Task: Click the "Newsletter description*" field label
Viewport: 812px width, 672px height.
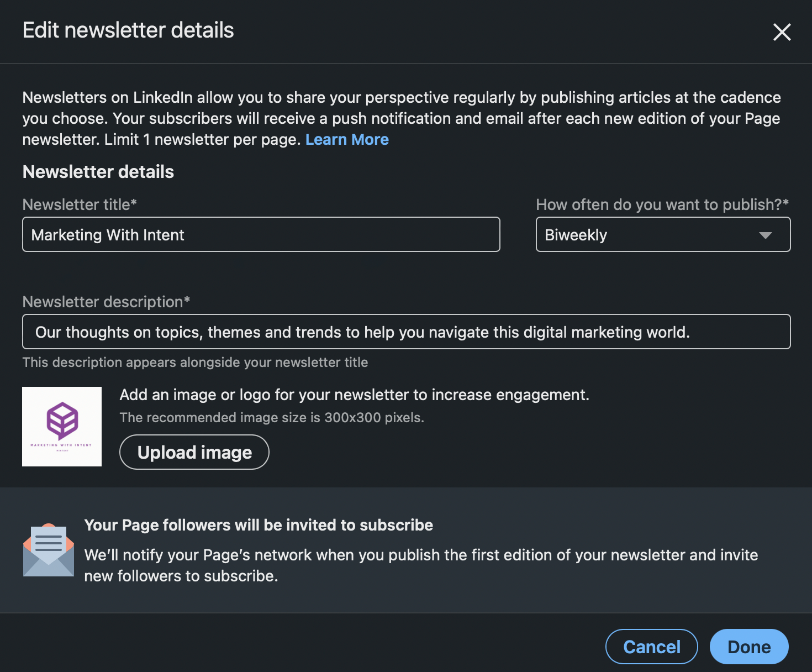Action: click(x=106, y=302)
